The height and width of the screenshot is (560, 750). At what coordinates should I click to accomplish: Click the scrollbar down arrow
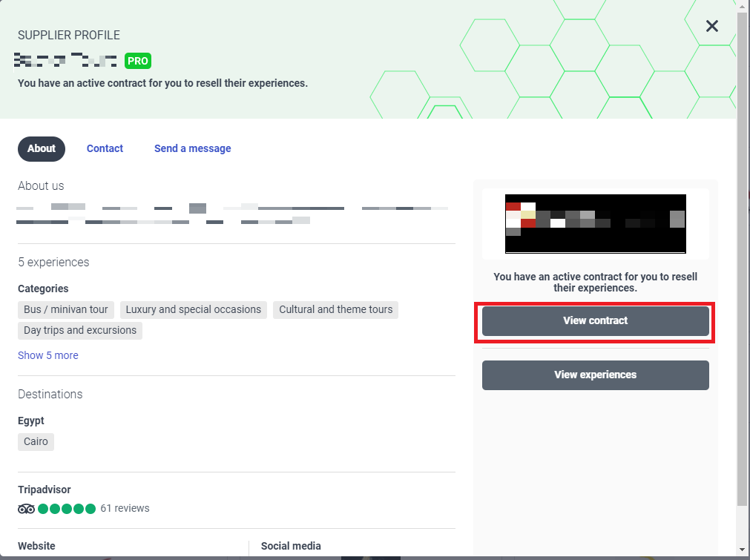743,550
